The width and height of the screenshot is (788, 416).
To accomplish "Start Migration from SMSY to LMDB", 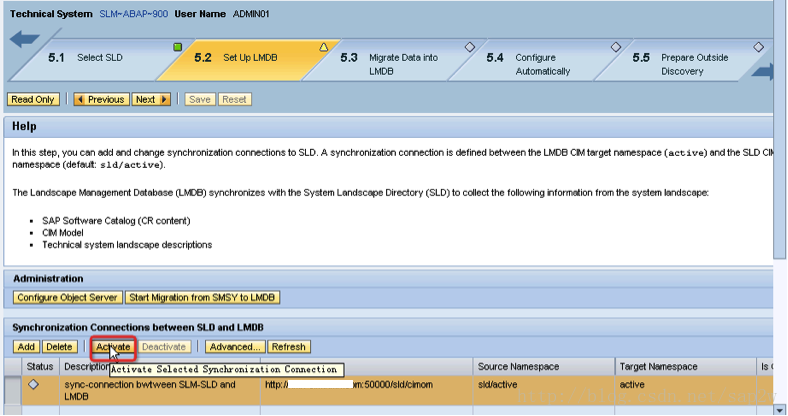I will [202, 297].
